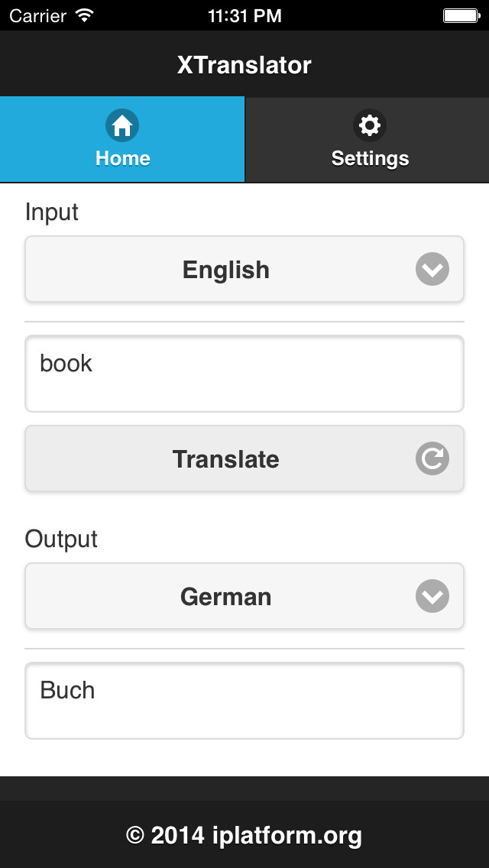489x868 pixels.
Task: Tap the Home house icon
Action: [x=122, y=125]
